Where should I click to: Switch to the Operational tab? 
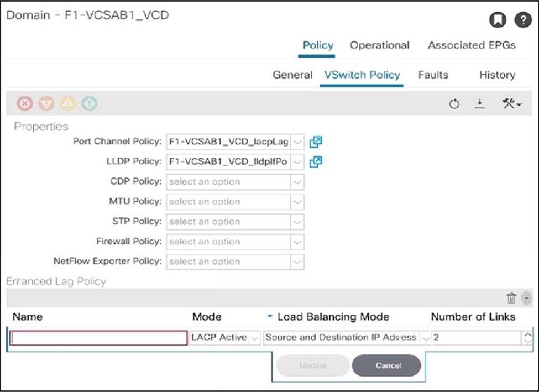coord(379,45)
